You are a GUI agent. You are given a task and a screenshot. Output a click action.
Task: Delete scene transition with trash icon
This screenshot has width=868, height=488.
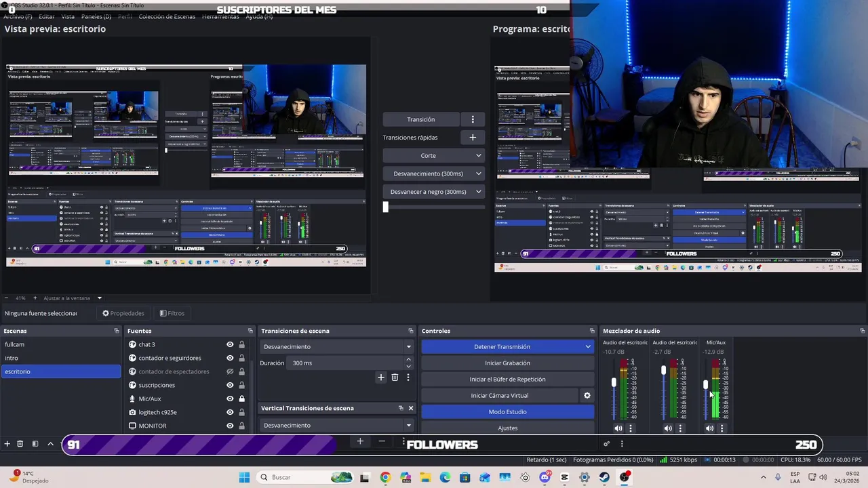pos(395,378)
